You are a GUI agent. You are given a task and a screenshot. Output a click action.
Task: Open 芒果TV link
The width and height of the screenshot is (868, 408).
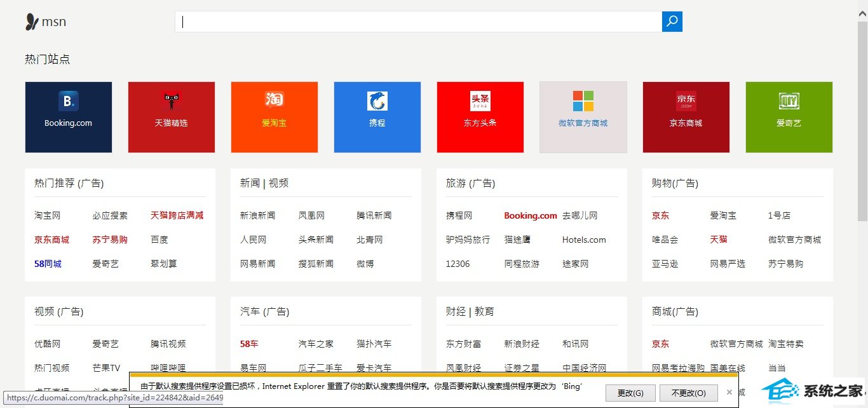coord(106,368)
